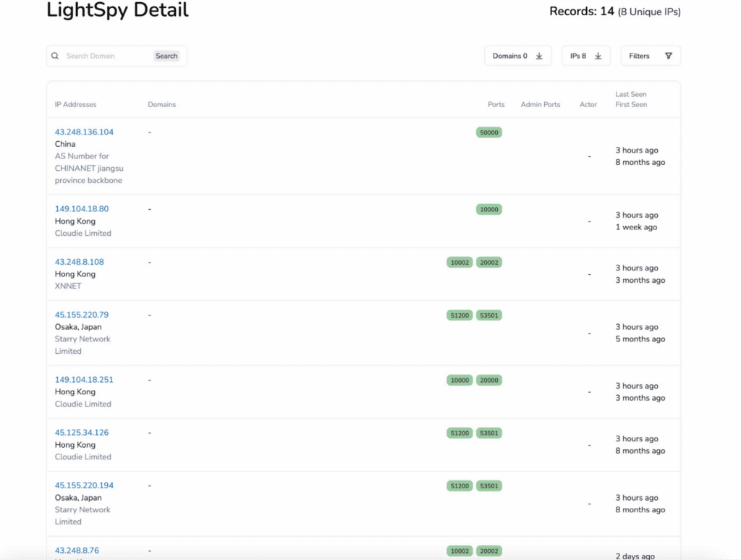Click Actor column header
This screenshot has width=741, height=560.
tap(588, 104)
